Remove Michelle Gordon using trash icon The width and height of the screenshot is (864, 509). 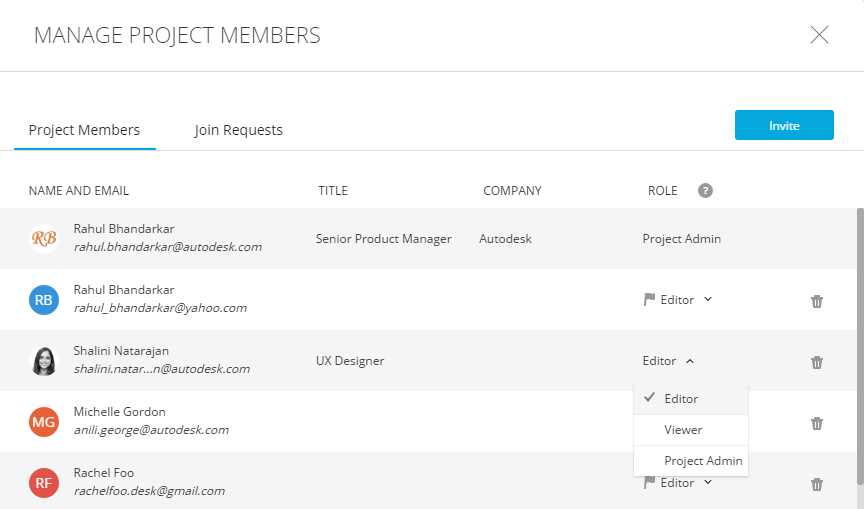(816, 423)
